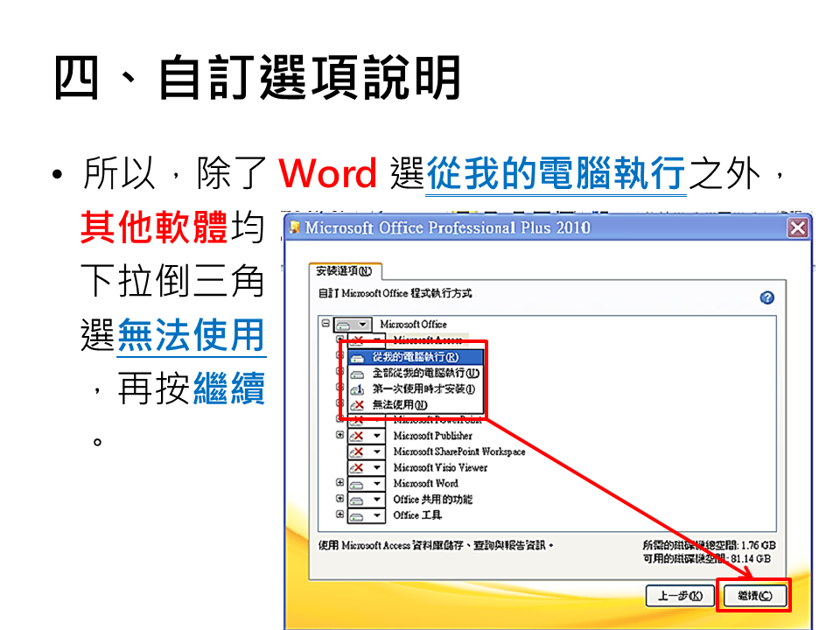Expand the Microsoft Word tree node
This screenshot has width=840, height=630.
click(x=339, y=483)
